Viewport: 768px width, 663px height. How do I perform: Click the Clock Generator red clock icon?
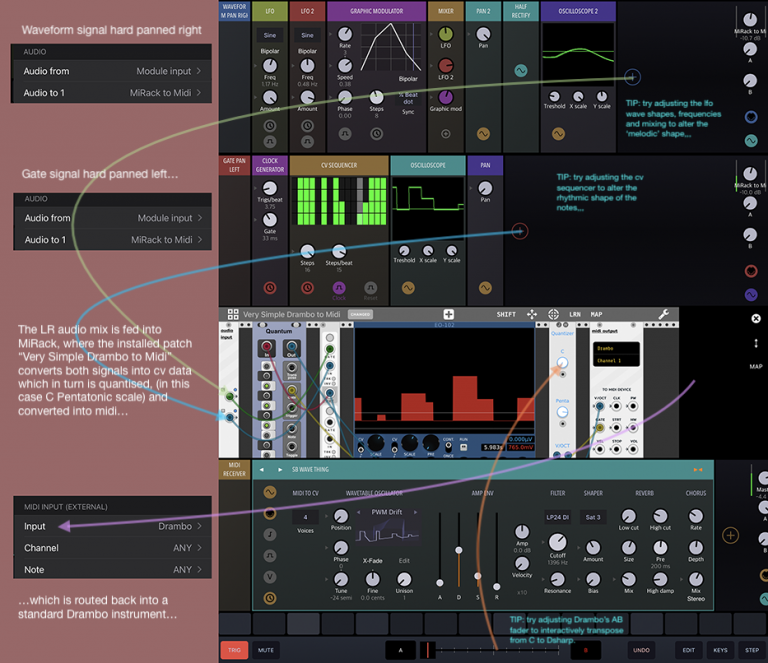(270, 287)
